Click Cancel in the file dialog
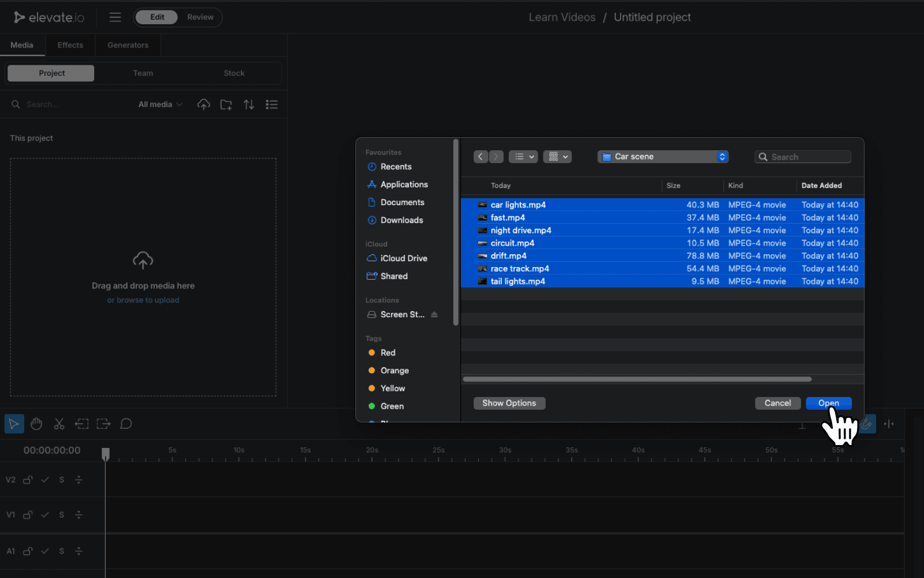This screenshot has width=924, height=578. point(777,403)
